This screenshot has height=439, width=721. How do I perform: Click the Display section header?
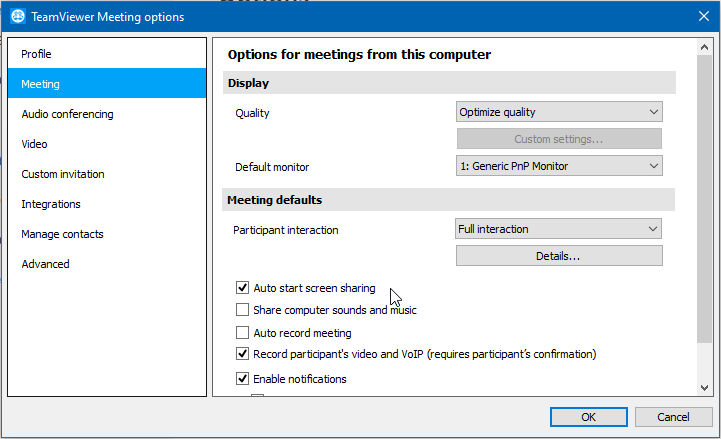449,83
